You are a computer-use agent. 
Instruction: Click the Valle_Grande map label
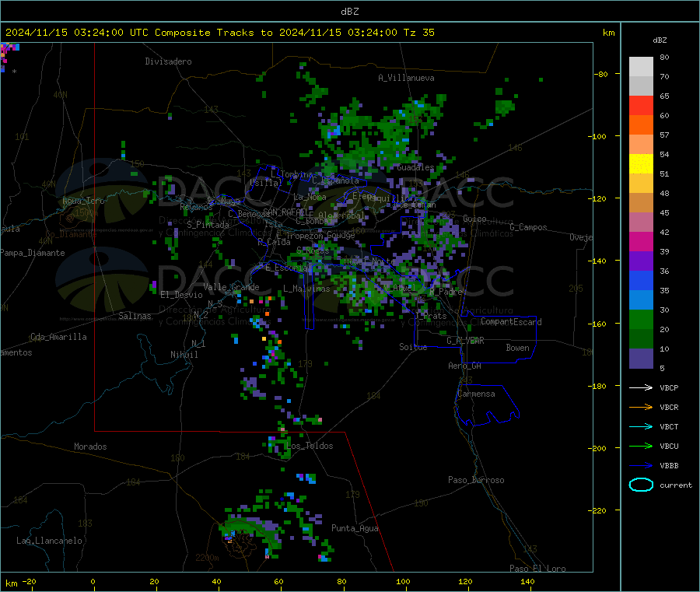point(231,287)
